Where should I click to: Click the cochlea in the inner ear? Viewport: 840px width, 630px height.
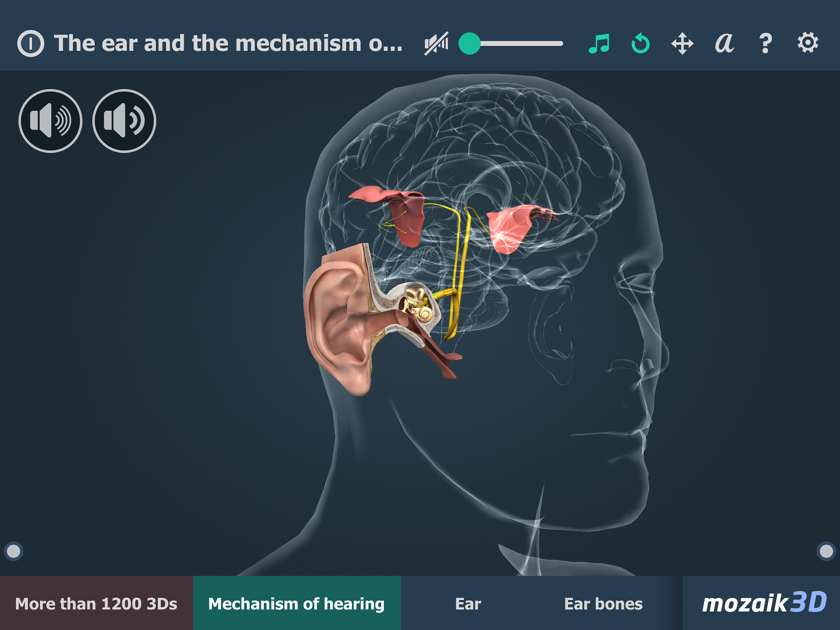tap(424, 315)
